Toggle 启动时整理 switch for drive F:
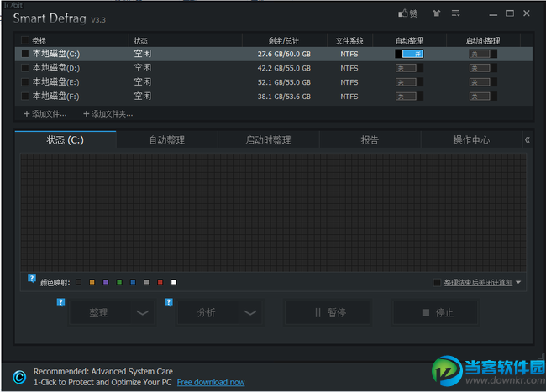The height and width of the screenshot is (392, 546). 483,97
